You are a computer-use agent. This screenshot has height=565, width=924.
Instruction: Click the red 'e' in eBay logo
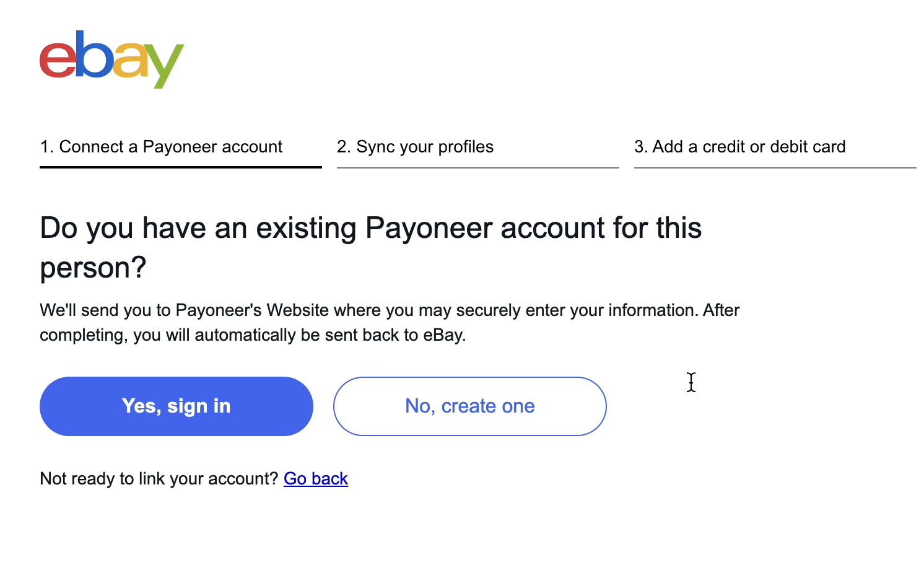point(58,59)
